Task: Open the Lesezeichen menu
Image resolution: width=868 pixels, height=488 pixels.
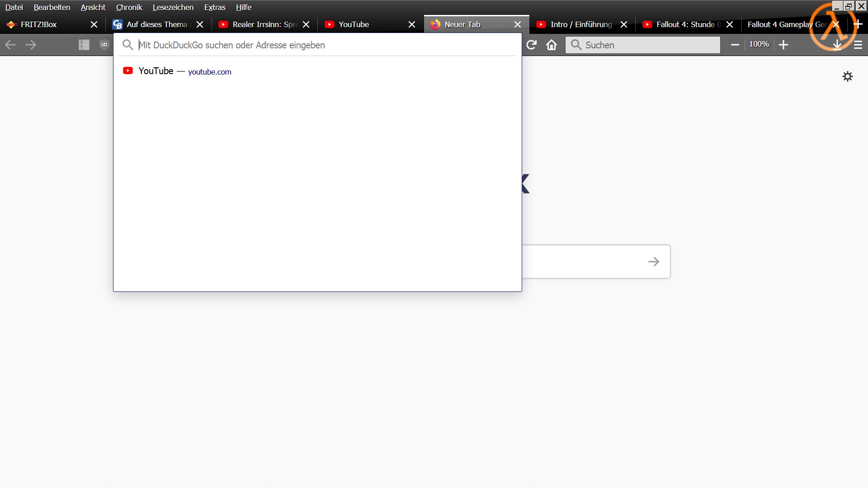Action: click(173, 7)
